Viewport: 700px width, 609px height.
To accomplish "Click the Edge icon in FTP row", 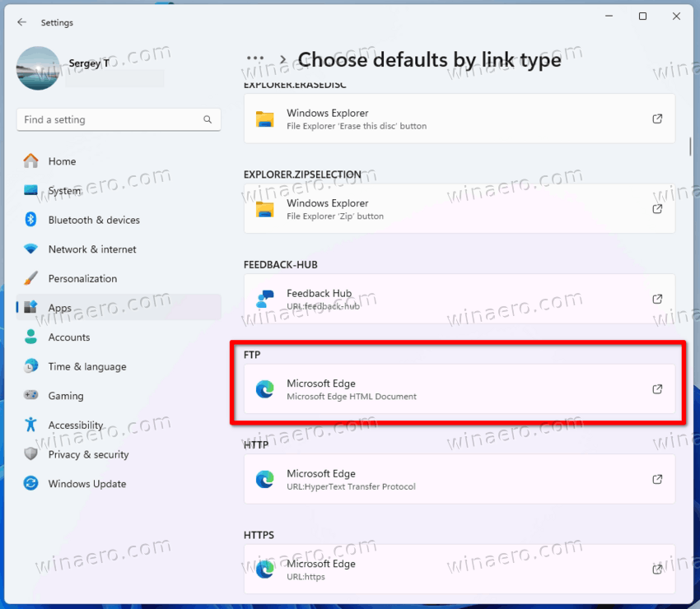I will coord(264,389).
